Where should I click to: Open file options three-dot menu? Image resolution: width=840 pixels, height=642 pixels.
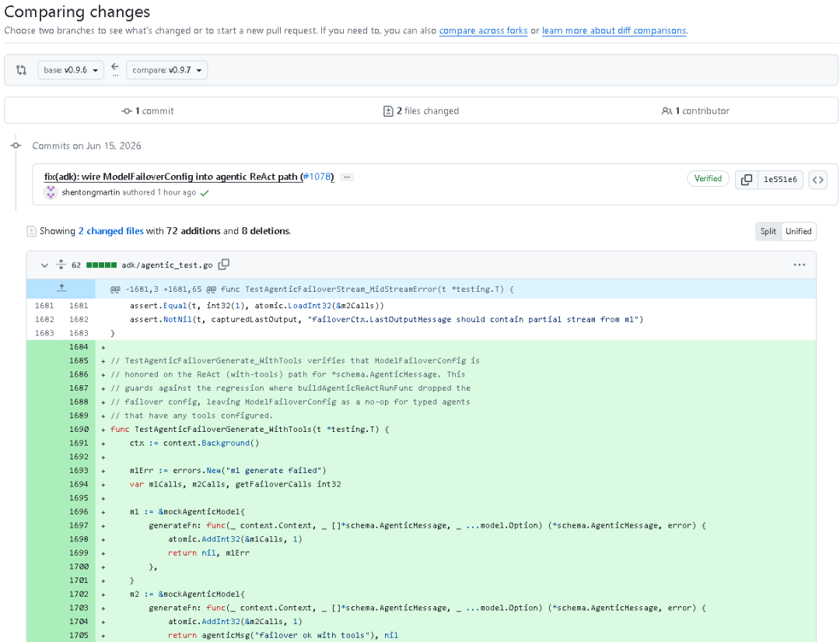tap(800, 265)
